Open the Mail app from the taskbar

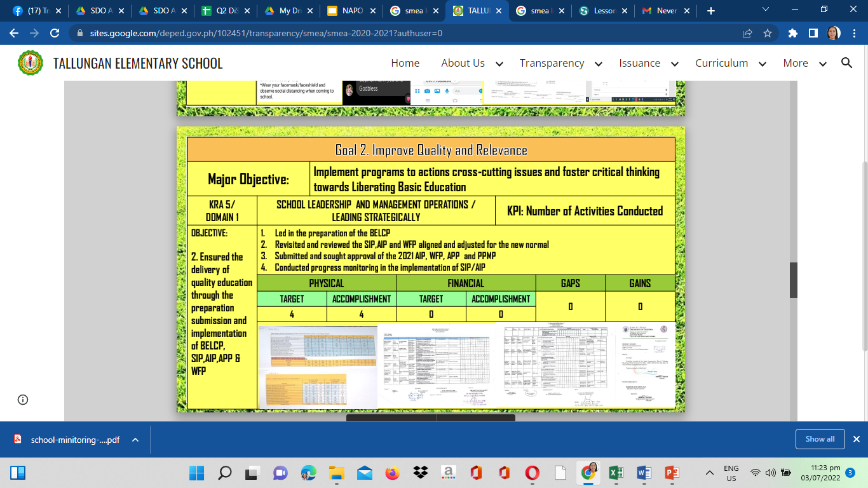point(364,473)
